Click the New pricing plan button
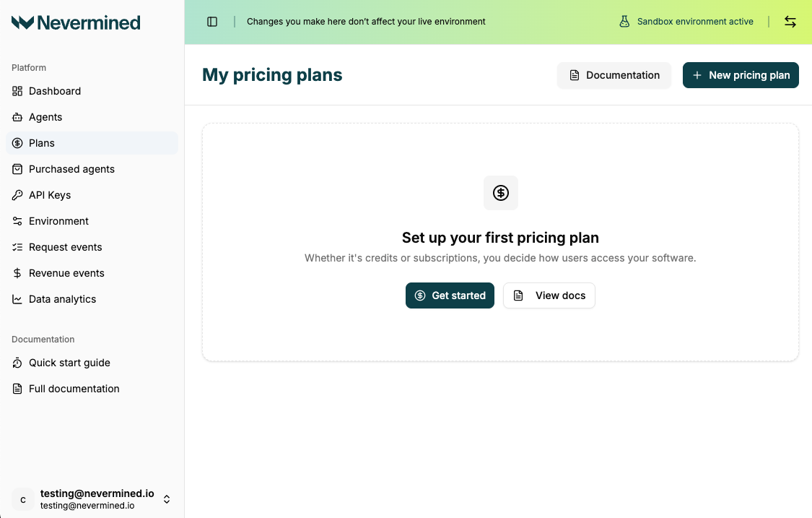 [741, 74]
